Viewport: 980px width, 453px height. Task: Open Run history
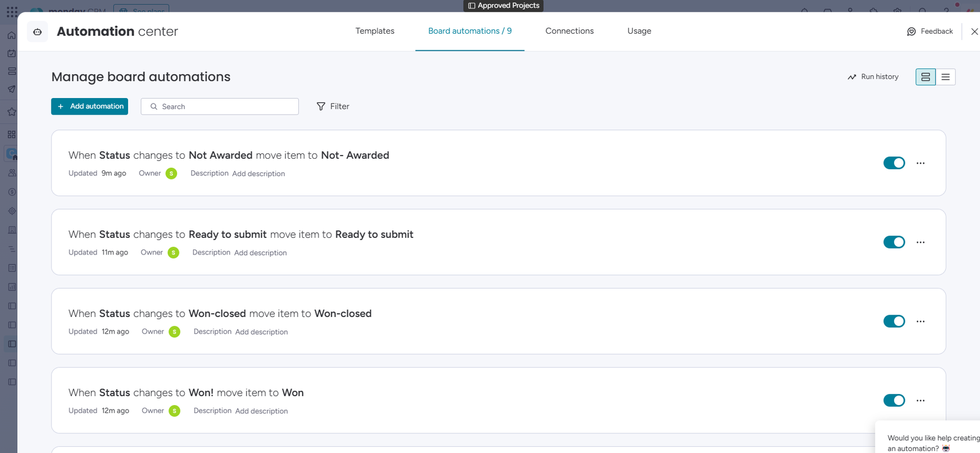873,77
